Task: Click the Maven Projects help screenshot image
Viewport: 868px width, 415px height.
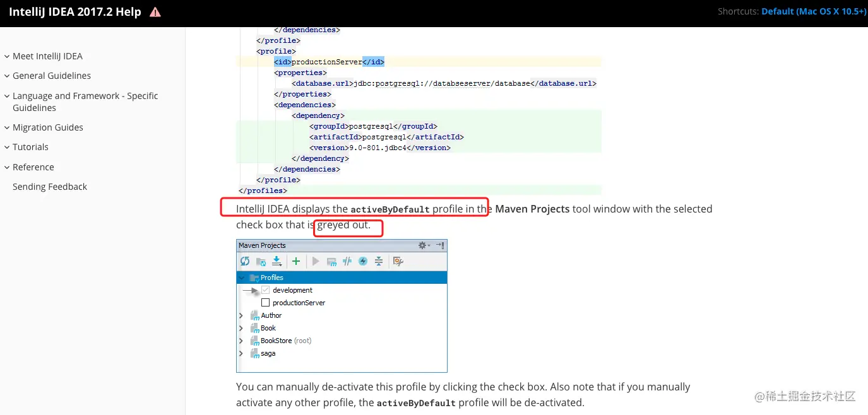Action: coord(342,306)
